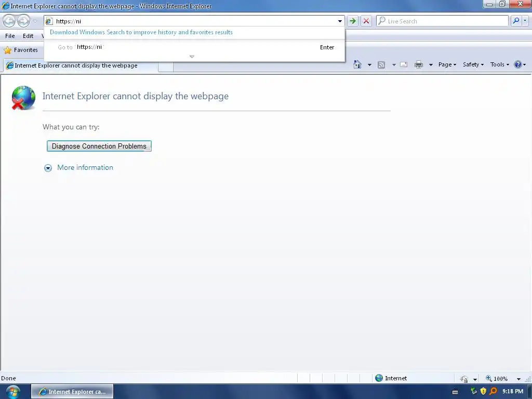Click the 9:18 PM clock
The height and width of the screenshot is (399, 532).
pos(513,391)
